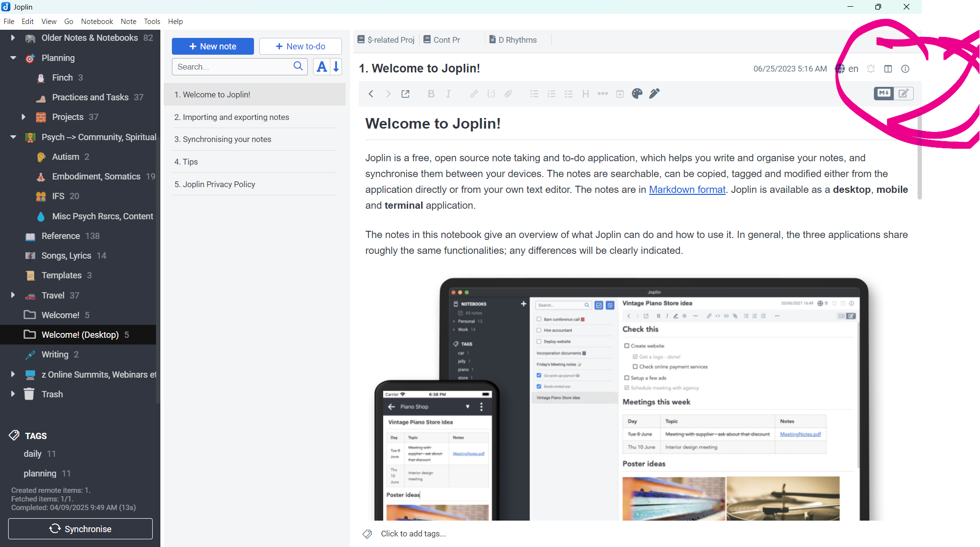The height and width of the screenshot is (547, 980).
Task: Switch to Markdown editor mode toggle
Action: click(884, 93)
